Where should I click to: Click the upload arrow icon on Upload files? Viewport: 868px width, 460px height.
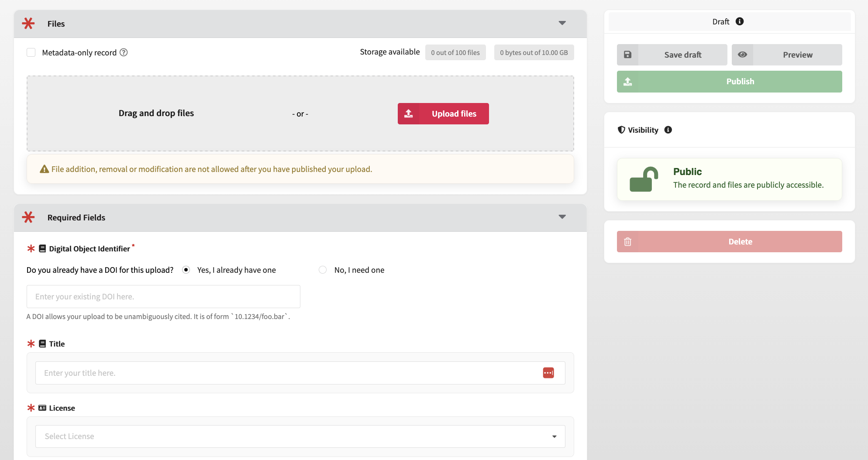[x=408, y=113]
